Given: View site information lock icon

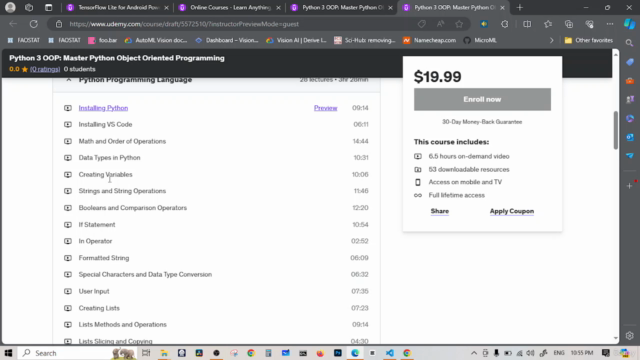Looking at the screenshot, I should coord(59,24).
